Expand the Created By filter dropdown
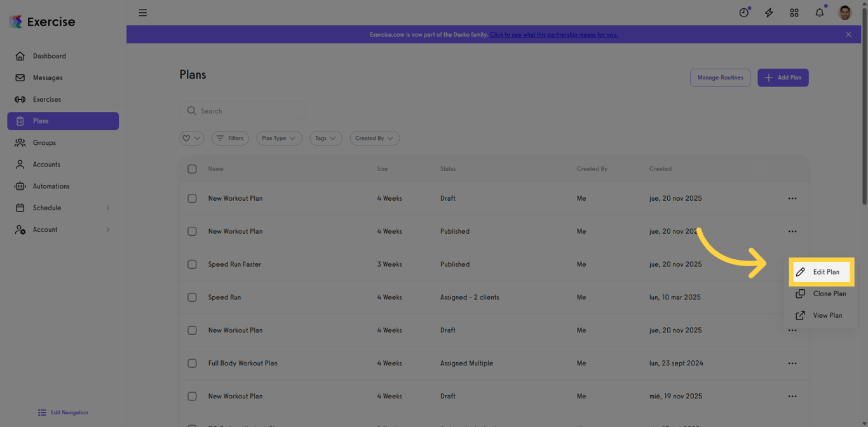The image size is (868, 427). point(374,138)
